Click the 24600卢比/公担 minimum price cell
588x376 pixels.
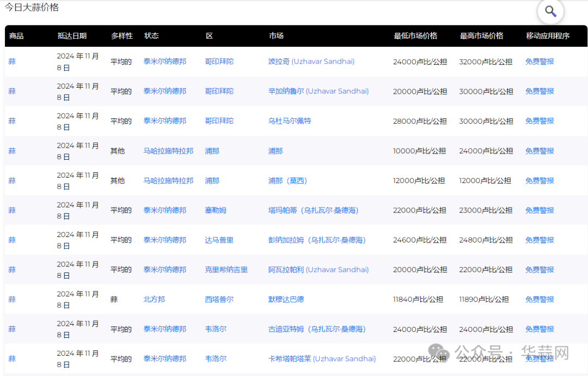[x=420, y=240]
